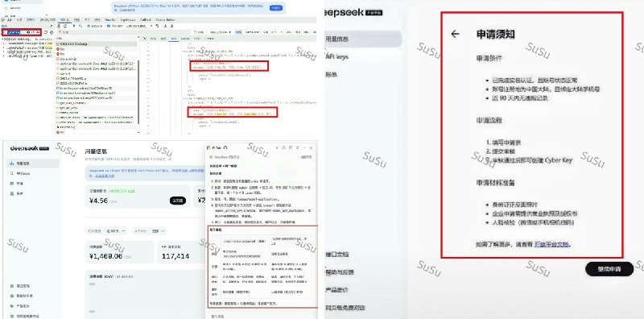
Task: Open 网页版免费对话 in right window sidebar
Action: 345,308
